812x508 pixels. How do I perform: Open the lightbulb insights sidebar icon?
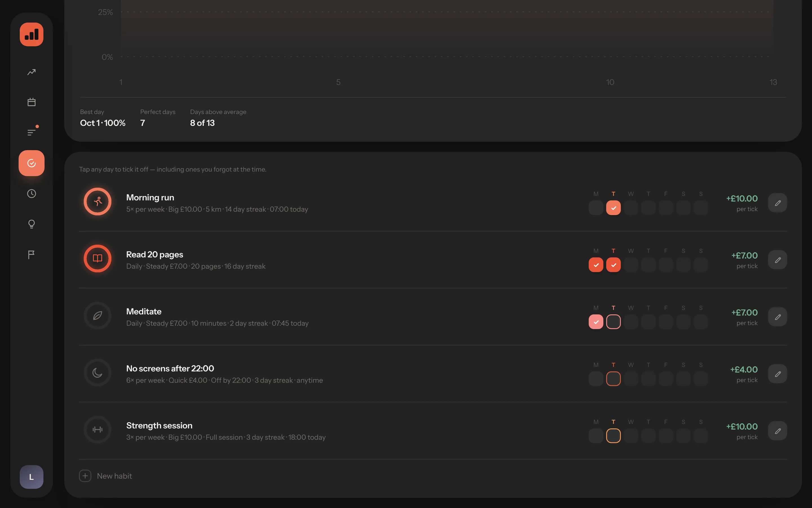pos(32,224)
